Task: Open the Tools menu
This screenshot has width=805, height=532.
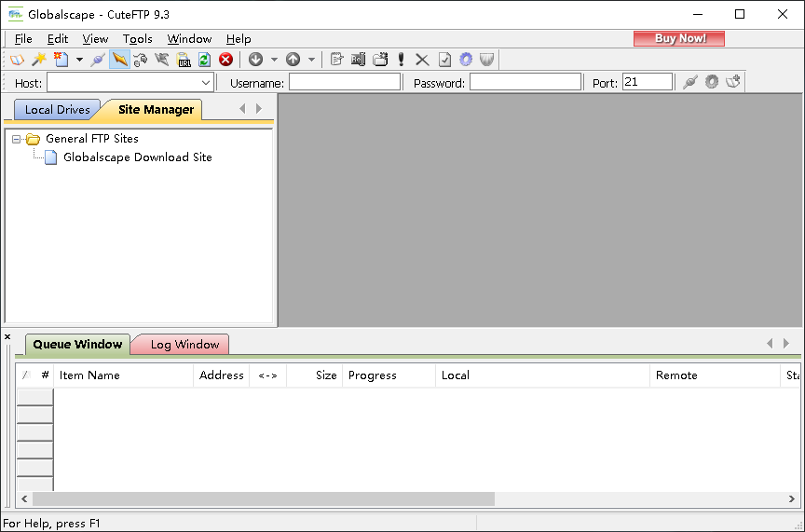Action: click(x=138, y=39)
